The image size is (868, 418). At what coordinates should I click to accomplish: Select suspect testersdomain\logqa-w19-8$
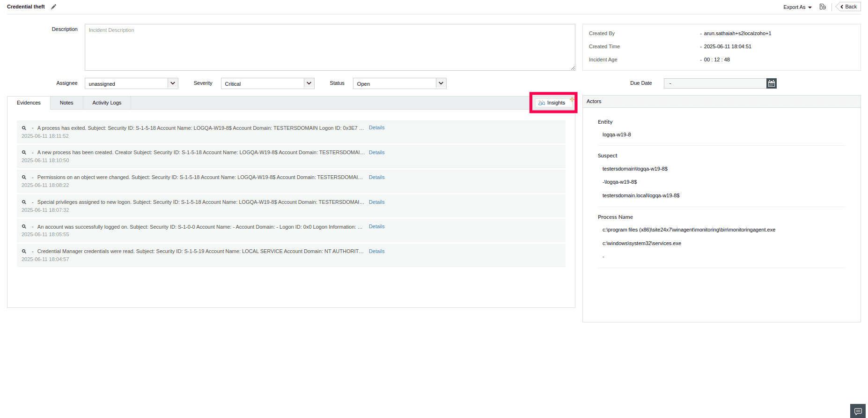[635, 169]
